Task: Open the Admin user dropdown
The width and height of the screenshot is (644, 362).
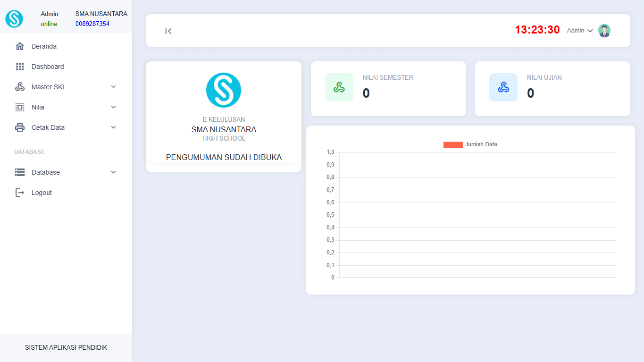Action: [x=580, y=31]
